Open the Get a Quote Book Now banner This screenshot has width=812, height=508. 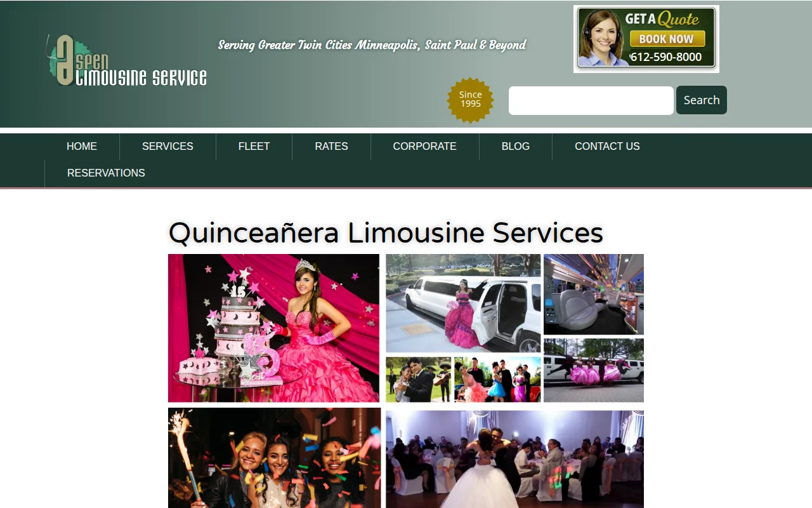646,39
